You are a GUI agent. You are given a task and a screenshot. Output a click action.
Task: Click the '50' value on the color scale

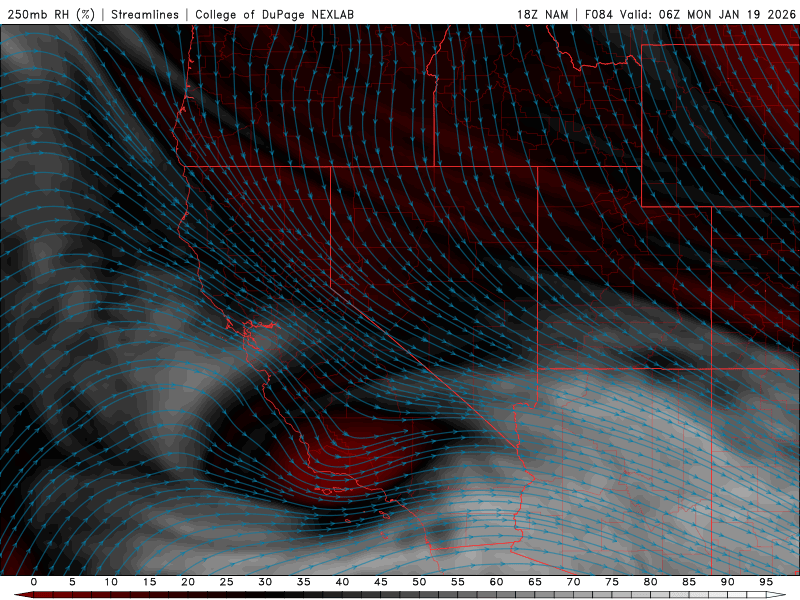click(x=419, y=582)
